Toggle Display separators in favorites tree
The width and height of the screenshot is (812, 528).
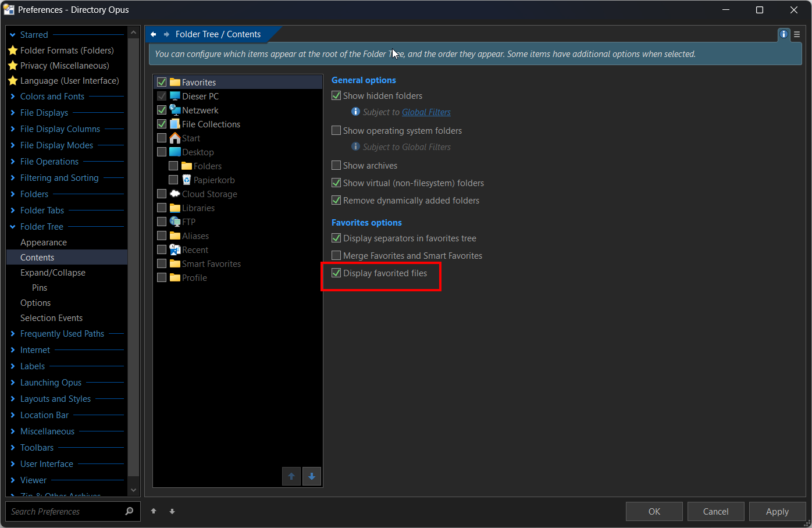click(336, 238)
